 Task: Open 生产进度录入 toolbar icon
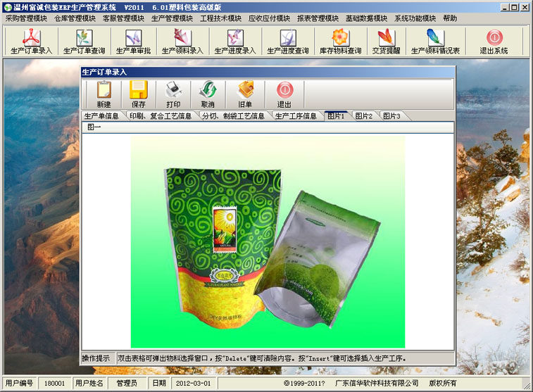[235, 42]
